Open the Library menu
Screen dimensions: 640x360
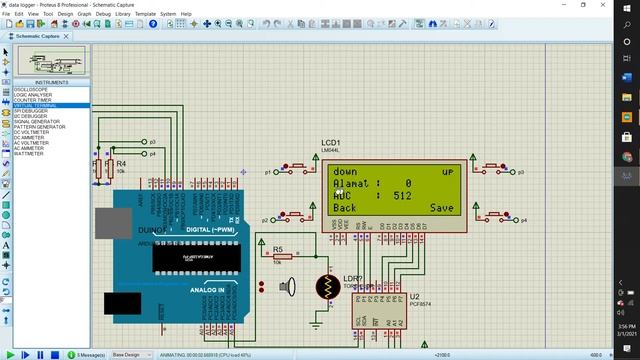pyautogui.click(x=122, y=14)
